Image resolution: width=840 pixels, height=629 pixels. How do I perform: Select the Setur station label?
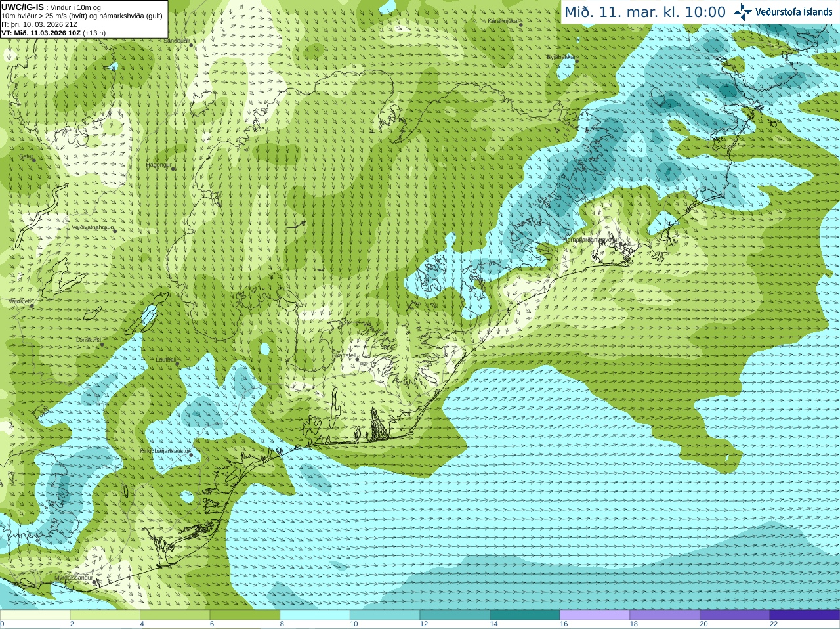pos(26,157)
